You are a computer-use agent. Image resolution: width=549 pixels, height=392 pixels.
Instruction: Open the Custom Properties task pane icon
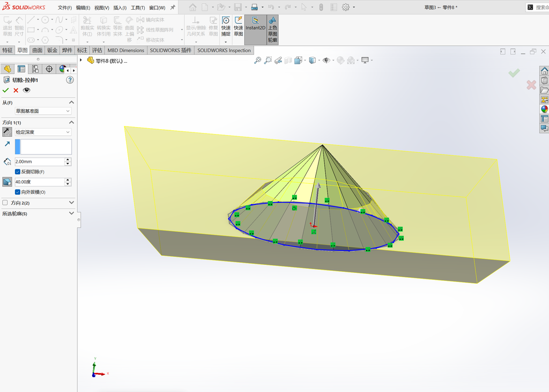[545, 119]
